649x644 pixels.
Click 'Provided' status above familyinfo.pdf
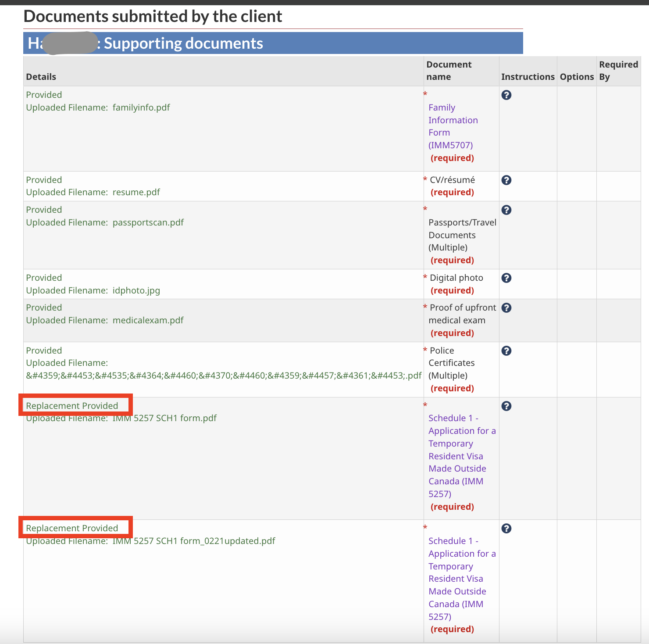click(x=44, y=95)
